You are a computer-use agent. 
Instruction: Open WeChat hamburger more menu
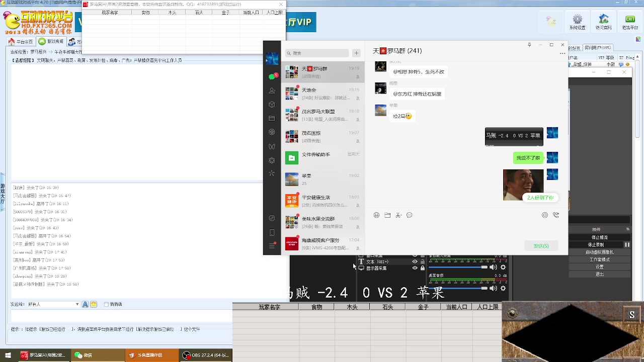pos(272,246)
